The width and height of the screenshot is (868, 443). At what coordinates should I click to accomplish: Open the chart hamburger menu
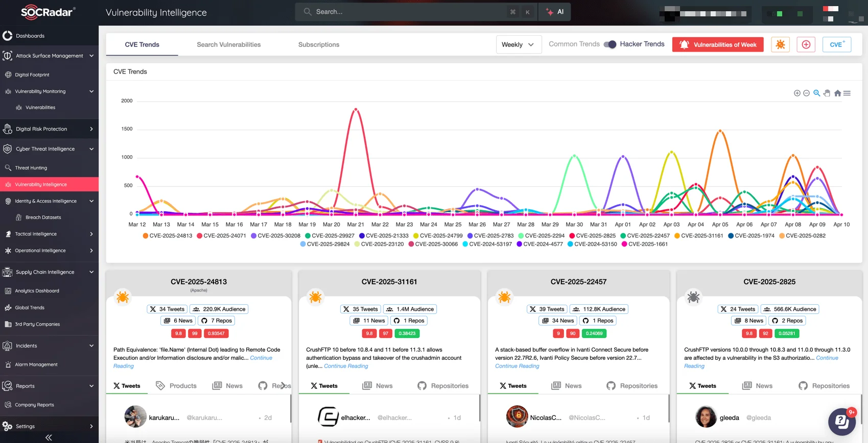pos(847,93)
